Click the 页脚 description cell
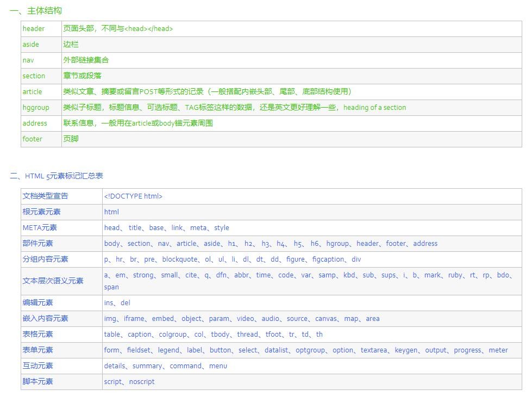This screenshot has height=396, width=532. 71,139
